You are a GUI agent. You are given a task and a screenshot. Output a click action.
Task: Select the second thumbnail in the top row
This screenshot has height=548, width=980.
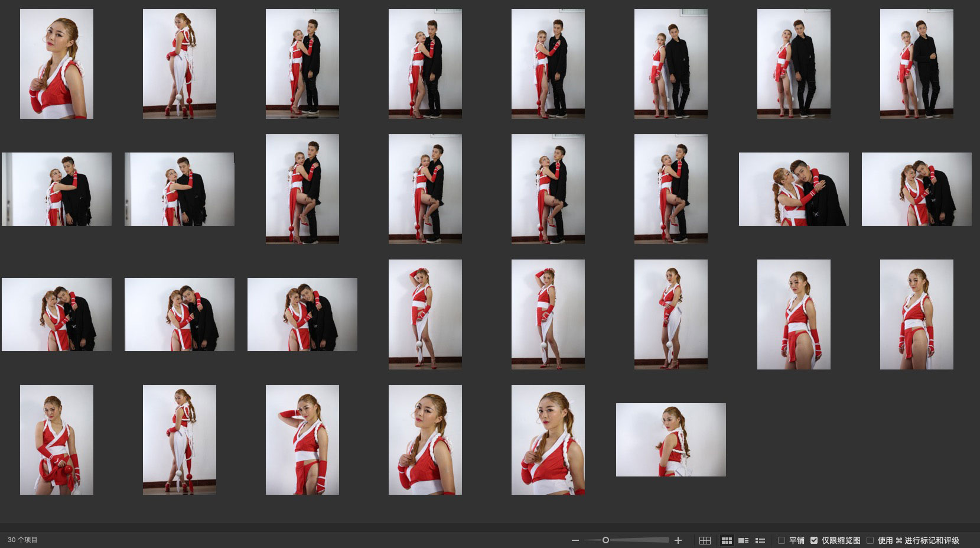pyautogui.click(x=180, y=64)
